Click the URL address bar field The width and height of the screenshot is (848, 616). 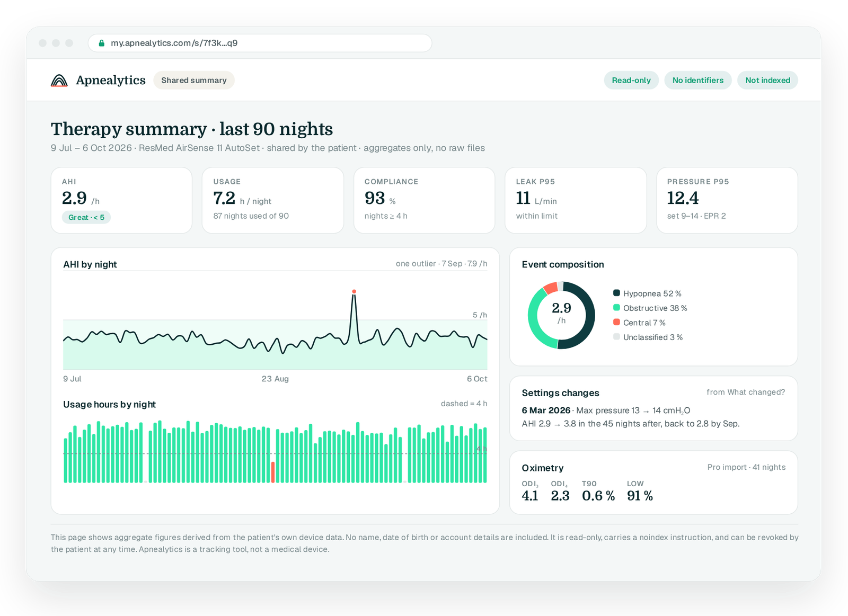tap(260, 43)
